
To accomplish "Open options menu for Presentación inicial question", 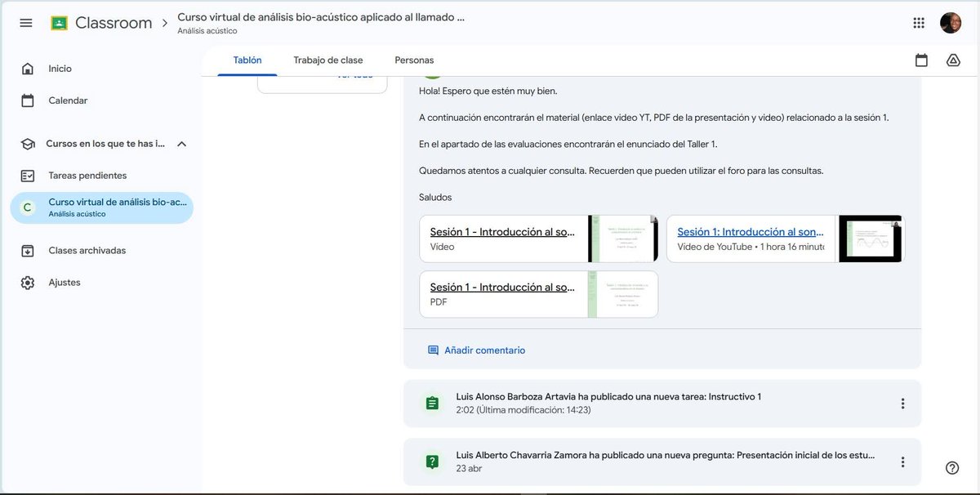I will 902,462.
